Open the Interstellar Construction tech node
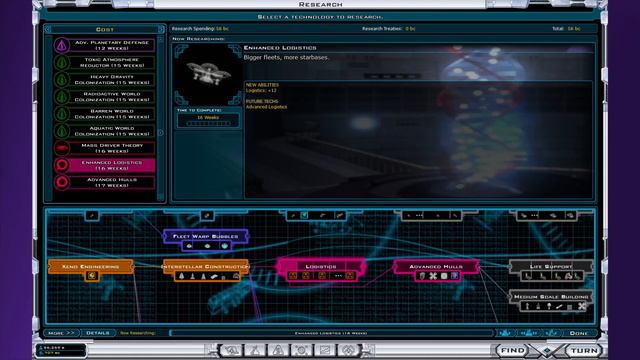This screenshot has height=360, width=640. (206, 267)
